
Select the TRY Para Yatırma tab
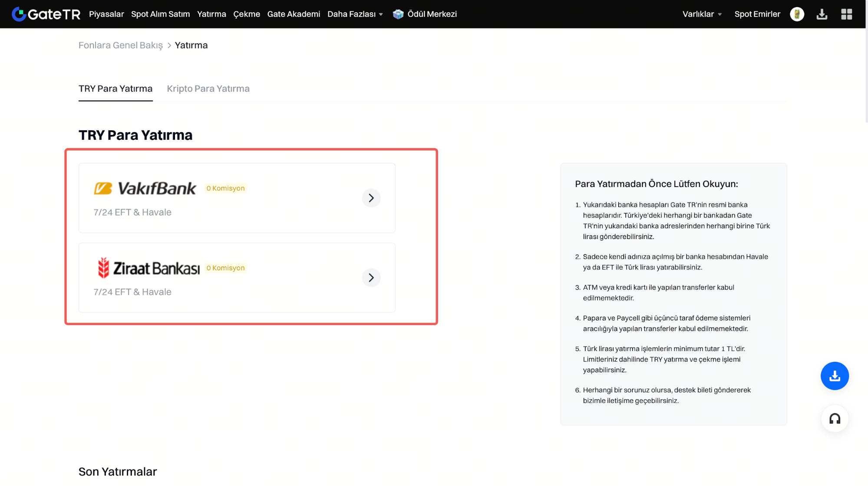click(116, 89)
